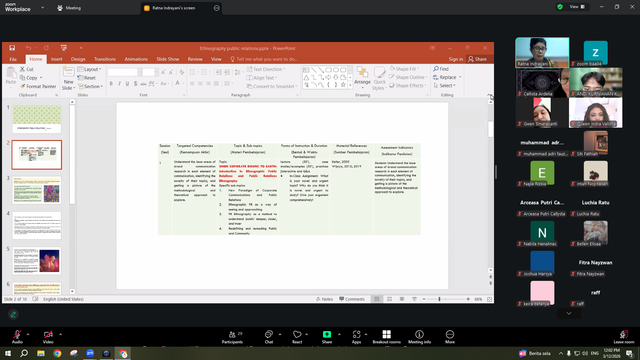This screenshot has width=640, height=360.
Task: Switch to Reading view icon
Action: [x=402, y=299]
